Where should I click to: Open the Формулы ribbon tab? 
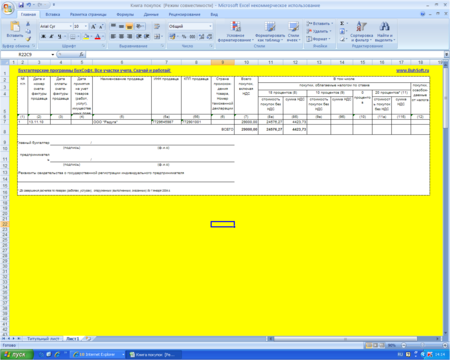pyautogui.click(x=125, y=15)
